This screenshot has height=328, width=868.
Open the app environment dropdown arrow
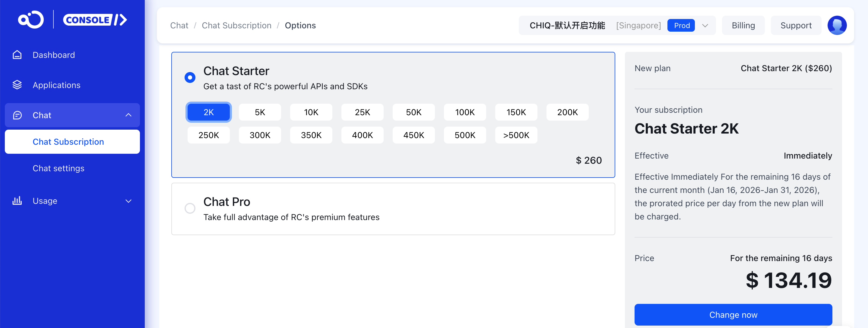pyautogui.click(x=705, y=26)
